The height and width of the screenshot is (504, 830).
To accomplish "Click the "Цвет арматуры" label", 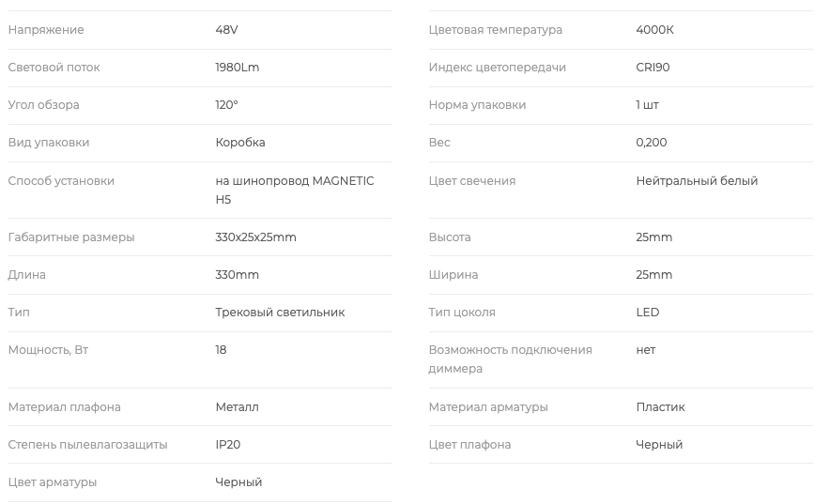I will 52,482.
